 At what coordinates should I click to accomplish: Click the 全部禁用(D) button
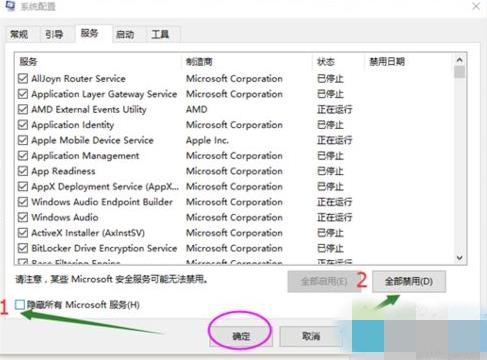(409, 282)
